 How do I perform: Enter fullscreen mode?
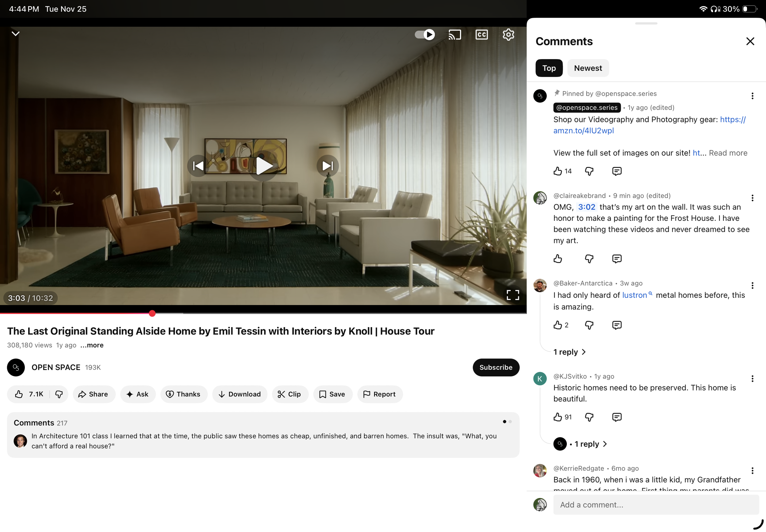point(513,295)
